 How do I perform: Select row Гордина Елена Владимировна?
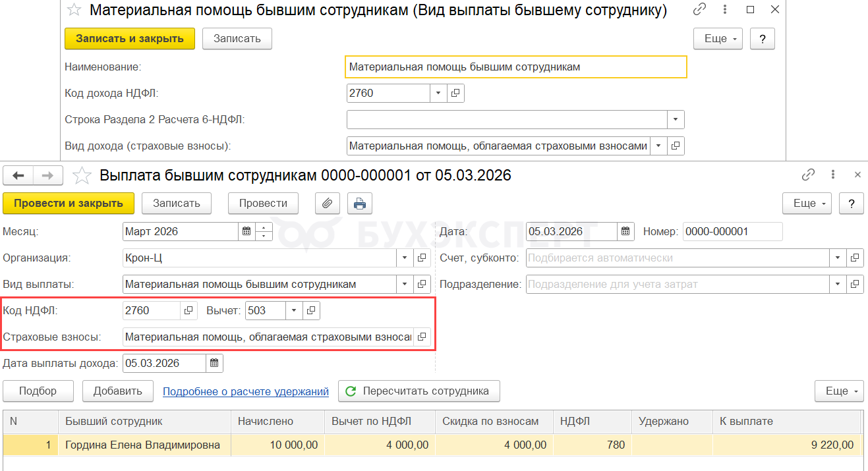[x=432, y=445]
